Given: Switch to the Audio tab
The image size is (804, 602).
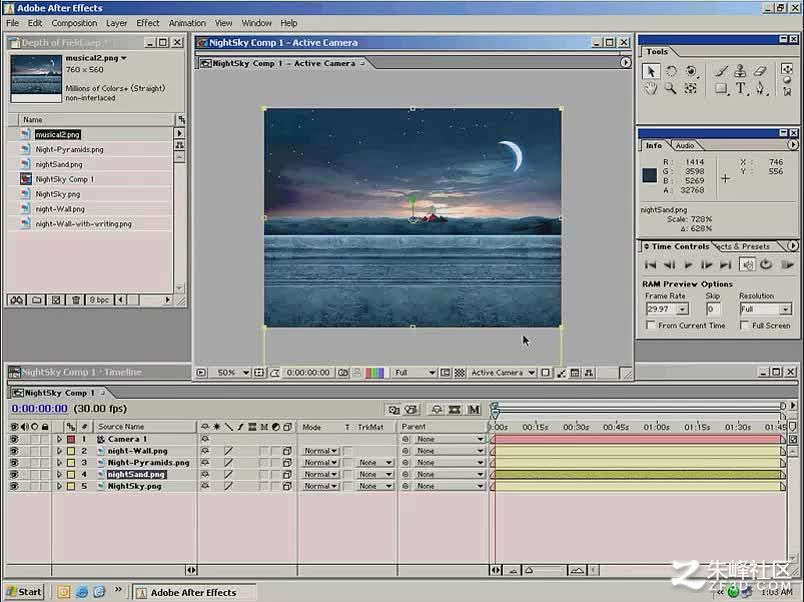Looking at the screenshot, I should point(685,146).
